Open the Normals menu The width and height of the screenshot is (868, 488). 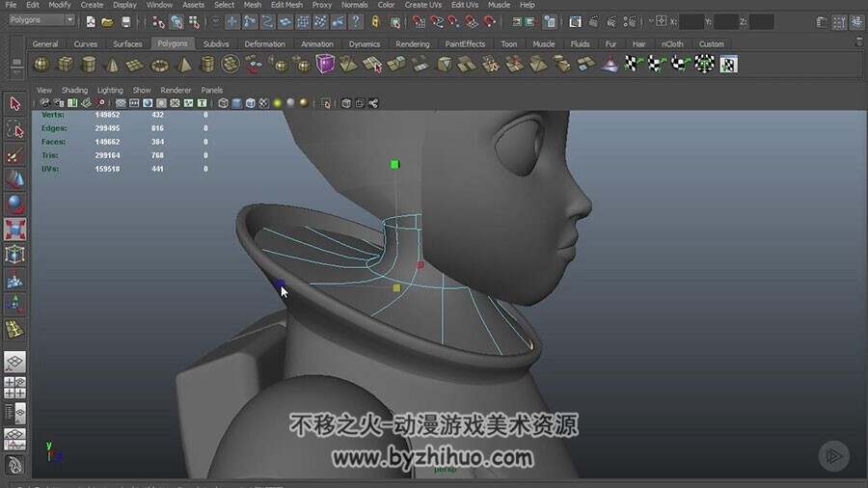pos(355,5)
